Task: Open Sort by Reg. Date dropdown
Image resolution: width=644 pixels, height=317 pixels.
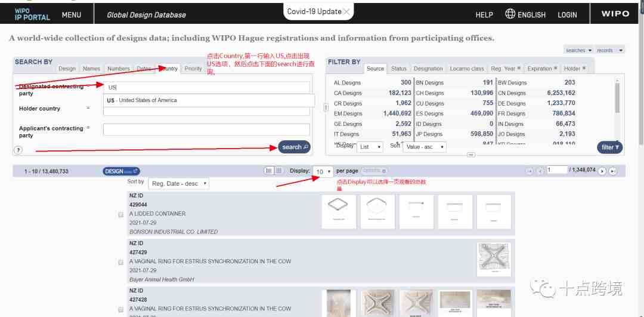Action: pyautogui.click(x=178, y=184)
